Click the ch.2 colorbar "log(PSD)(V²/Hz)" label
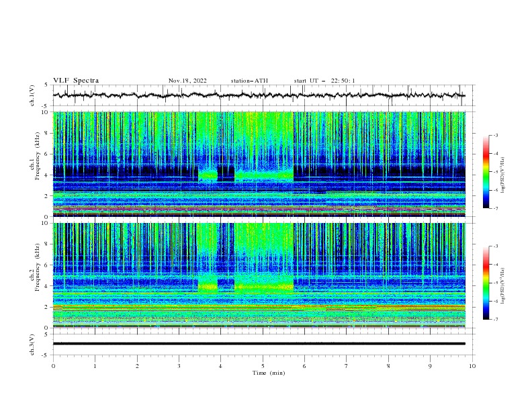The height and width of the screenshot is (411, 532). [503, 286]
